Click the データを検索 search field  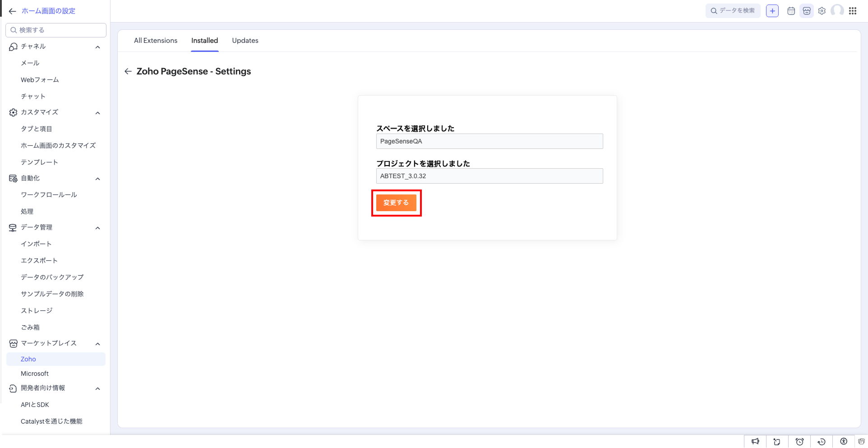tap(733, 11)
